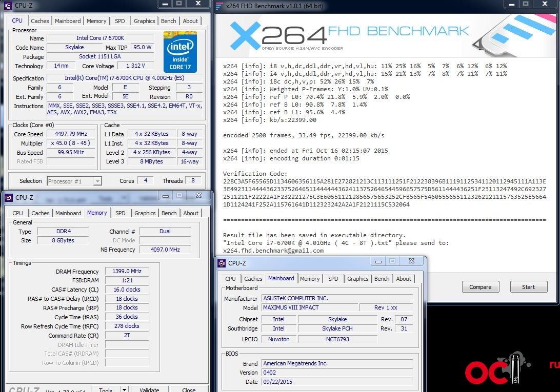The width and height of the screenshot is (560, 392).
Task: Select Bench tab in the Memory CPU-Z window
Action: click(x=169, y=213)
